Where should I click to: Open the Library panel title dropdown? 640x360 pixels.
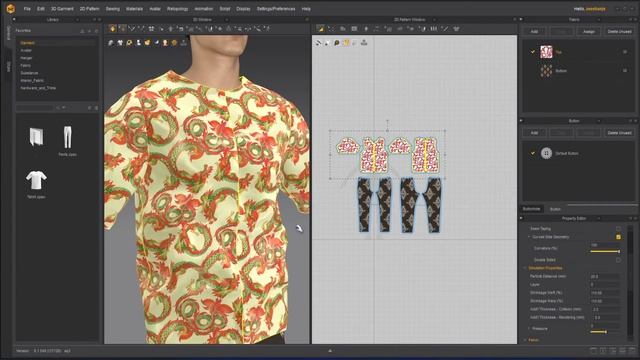coord(78,19)
